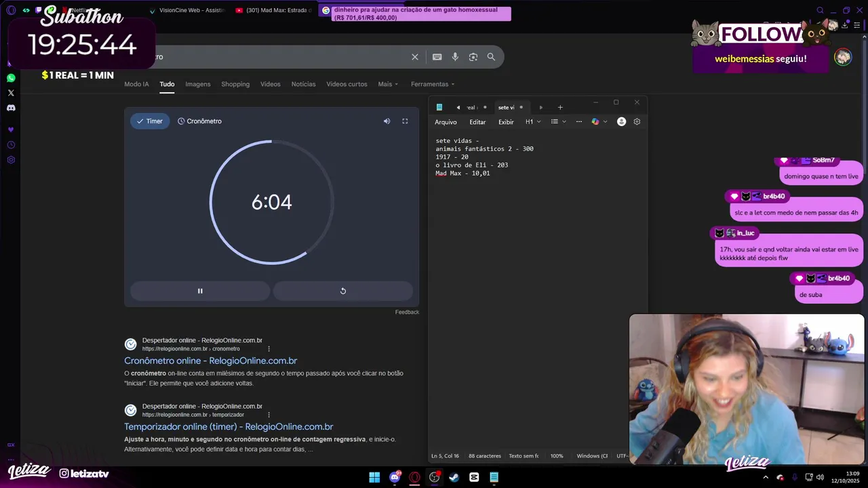The width and height of the screenshot is (868, 488).
Task: Open browser sidebar settings gear
Action: (x=11, y=160)
